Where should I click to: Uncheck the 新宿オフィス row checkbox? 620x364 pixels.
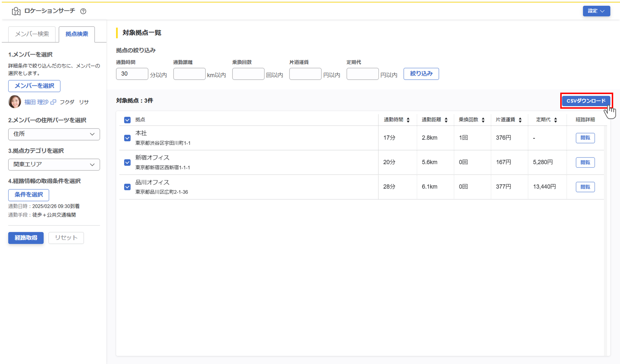coord(127,163)
